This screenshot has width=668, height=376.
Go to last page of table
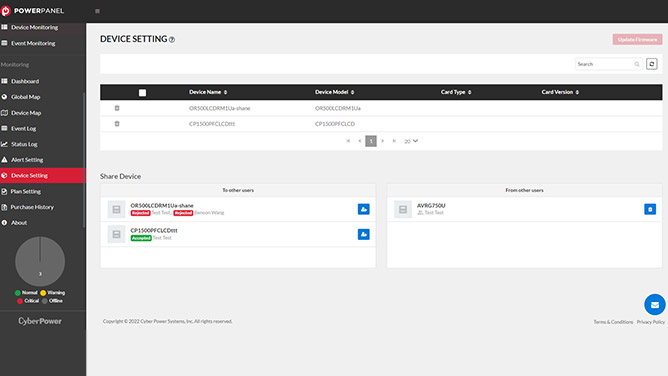tap(394, 141)
